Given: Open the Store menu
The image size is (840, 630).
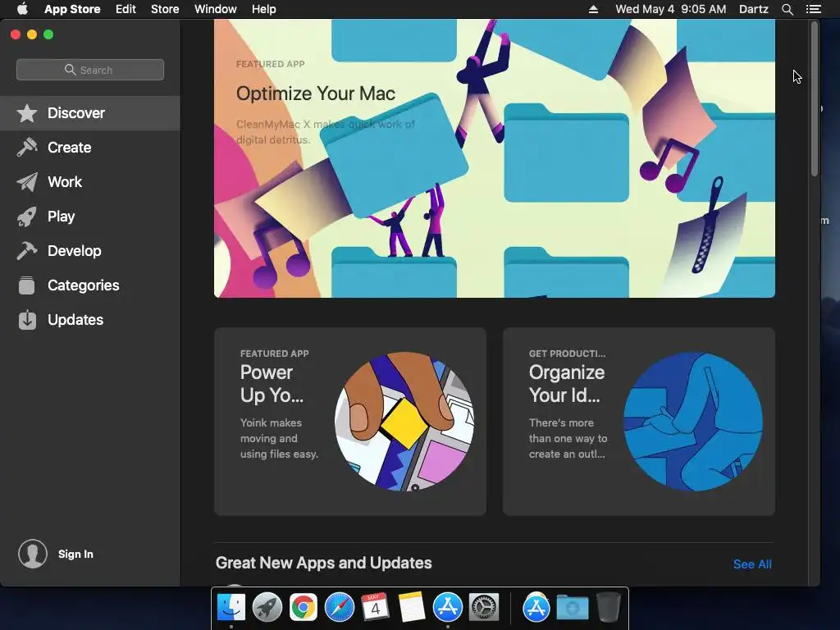Looking at the screenshot, I should click(165, 9).
